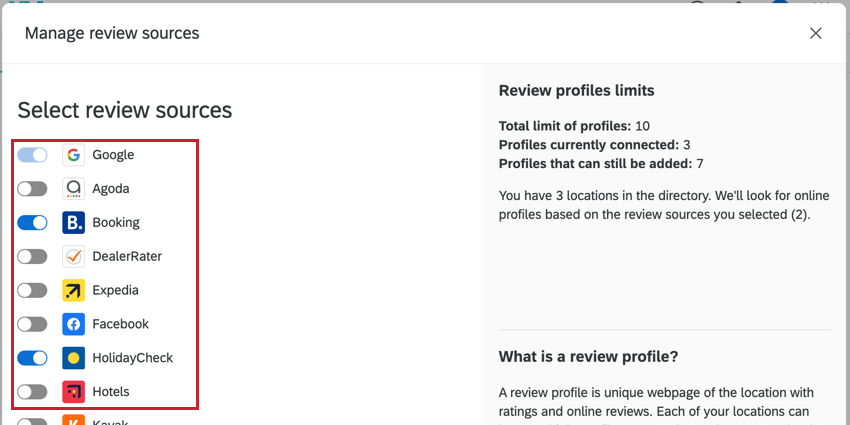Click the HolidayCheck logo icon

(x=73, y=358)
